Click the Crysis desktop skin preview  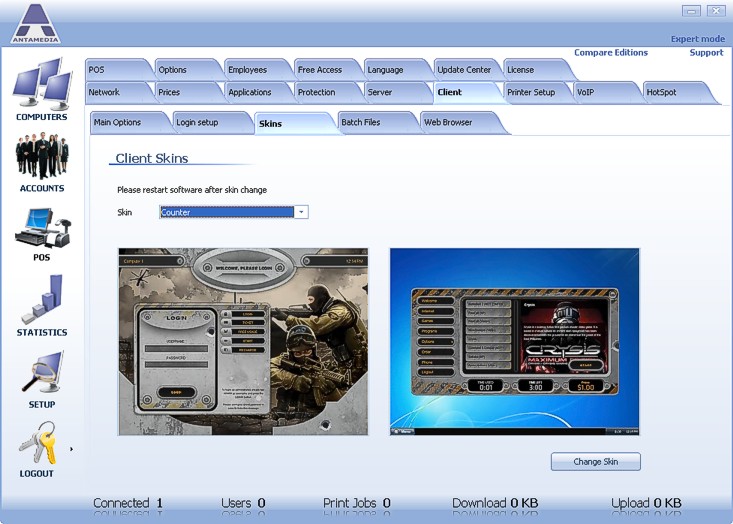(514, 342)
